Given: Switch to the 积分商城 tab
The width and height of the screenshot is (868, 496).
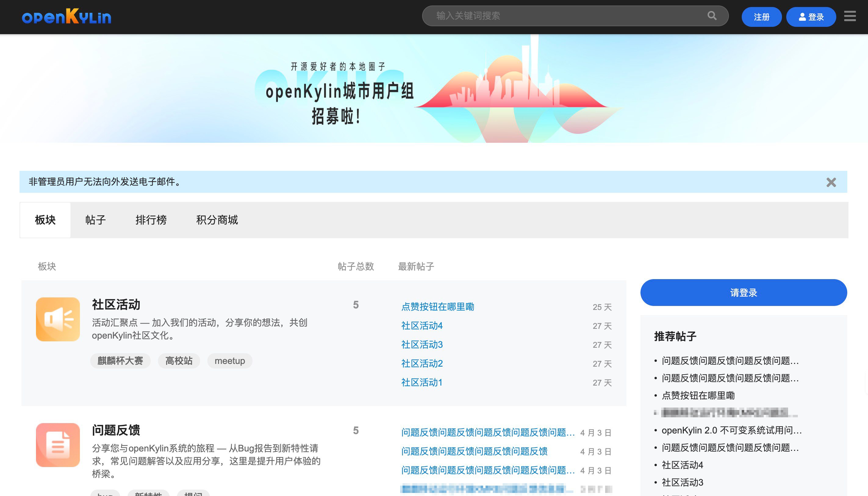Looking at the screenshot, I should [x=217, y=220].
